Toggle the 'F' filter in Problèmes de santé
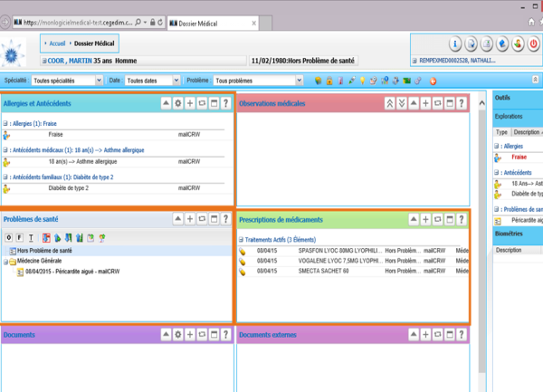The image size is (543, 392). 20,237
